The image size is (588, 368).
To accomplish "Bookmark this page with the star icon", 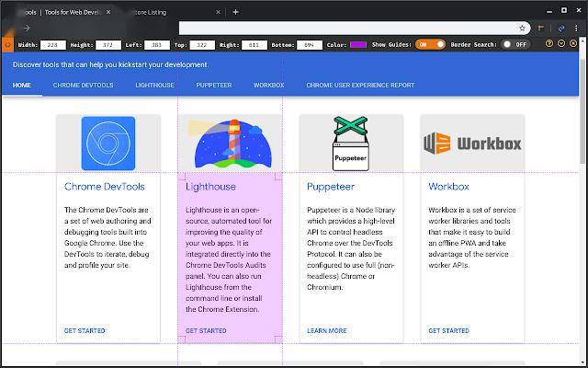I will (x=522, y=29).
